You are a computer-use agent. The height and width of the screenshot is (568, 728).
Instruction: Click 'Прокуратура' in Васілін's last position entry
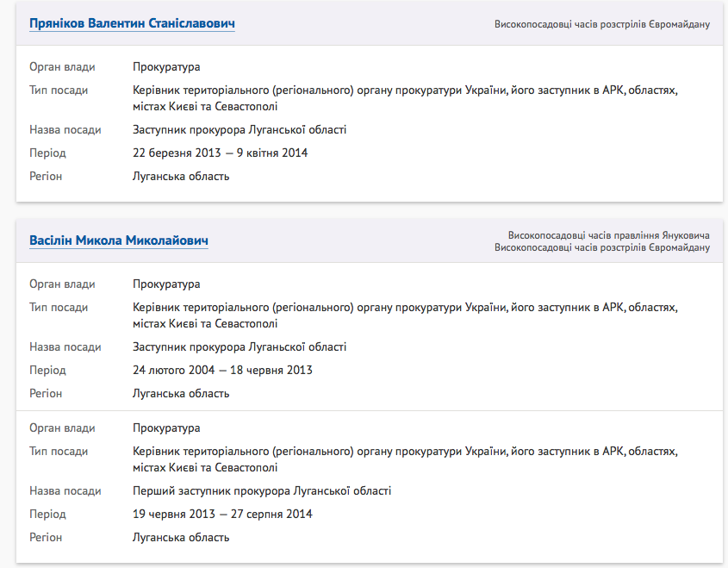click(166, 428)
